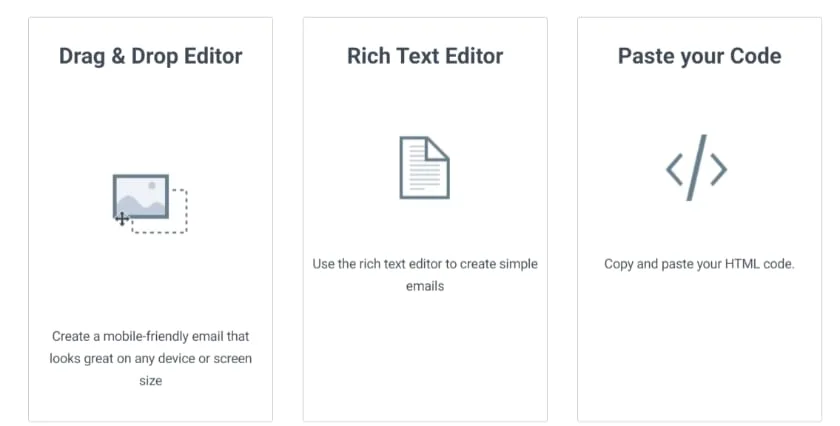The height and width of the screenshot is (426, 840).
Task: Select the Rich Text Editor heading
Action: 425,56
